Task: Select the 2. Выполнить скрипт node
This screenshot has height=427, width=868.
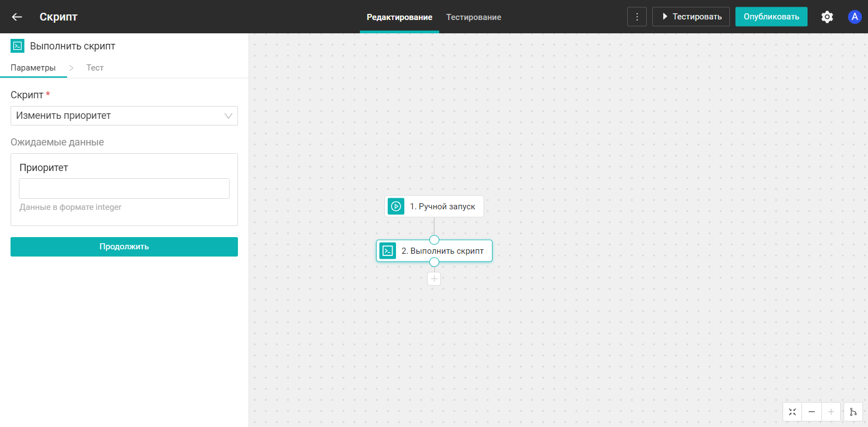Action: [434, 251]
